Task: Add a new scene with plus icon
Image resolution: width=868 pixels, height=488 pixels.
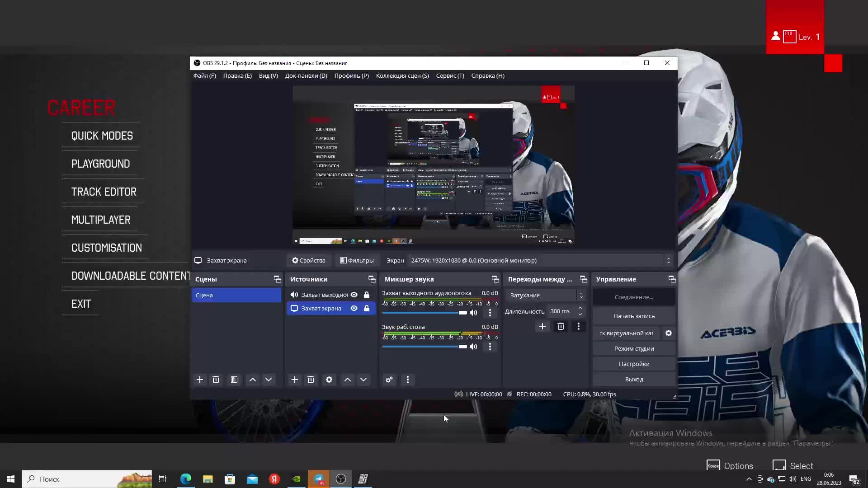Action: click(200, 380)
